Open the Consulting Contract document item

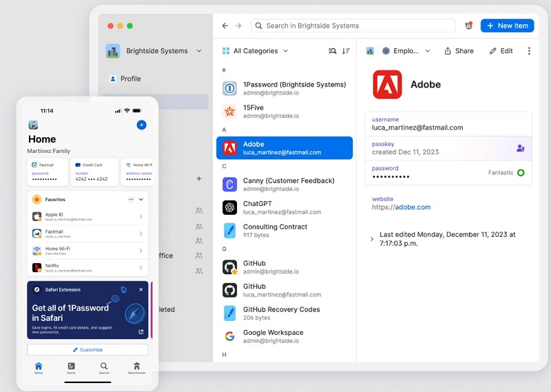pos(284,231)
